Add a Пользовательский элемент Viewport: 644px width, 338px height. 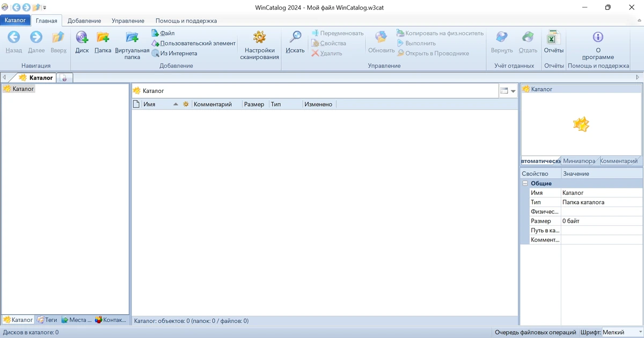194,43
